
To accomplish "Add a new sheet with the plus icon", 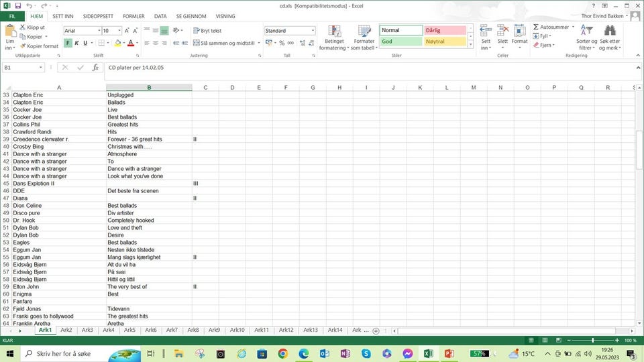I will coord(376,330).
